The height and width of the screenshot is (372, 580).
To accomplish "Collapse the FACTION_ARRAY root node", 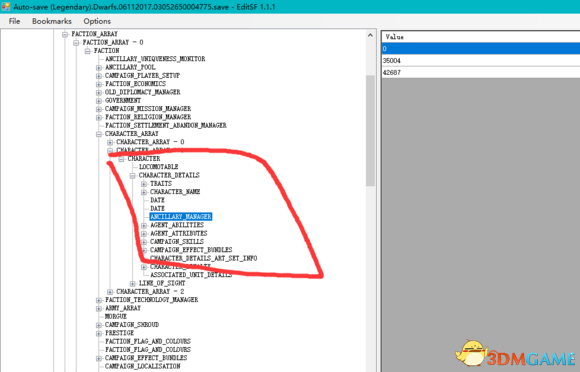I will [65, 34].
